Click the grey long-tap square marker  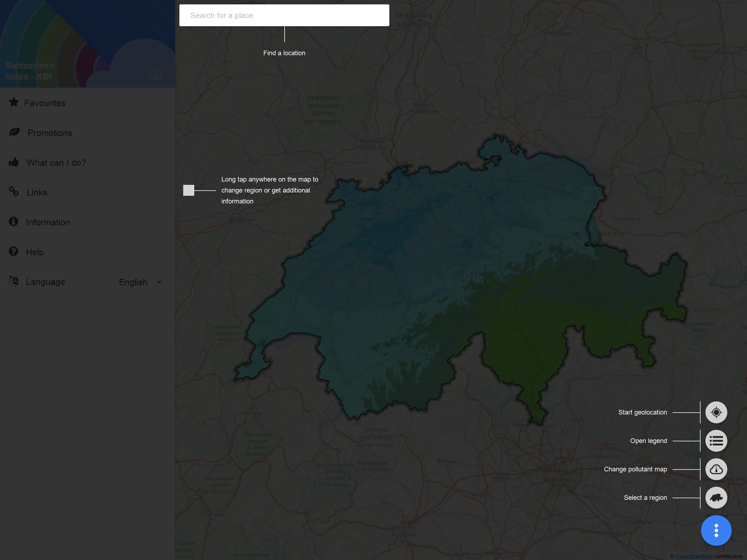pyautogui.click(x=188, y=190)
